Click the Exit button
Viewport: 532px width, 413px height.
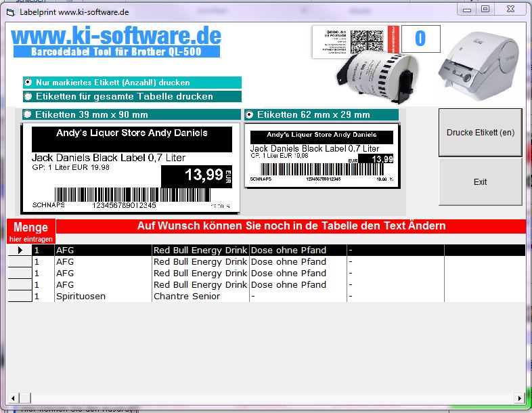[x=480, y=182]
